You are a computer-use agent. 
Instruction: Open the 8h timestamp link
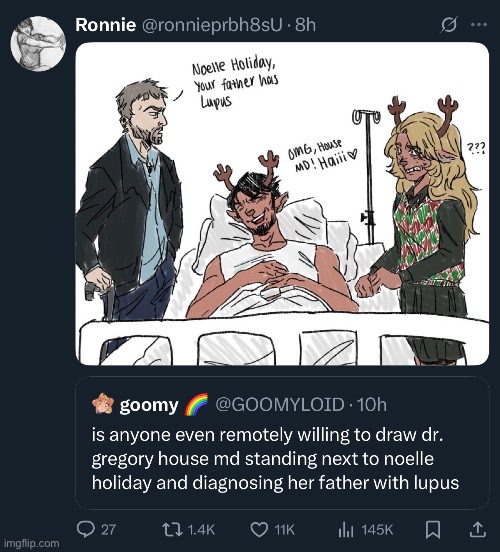(305, 25)
